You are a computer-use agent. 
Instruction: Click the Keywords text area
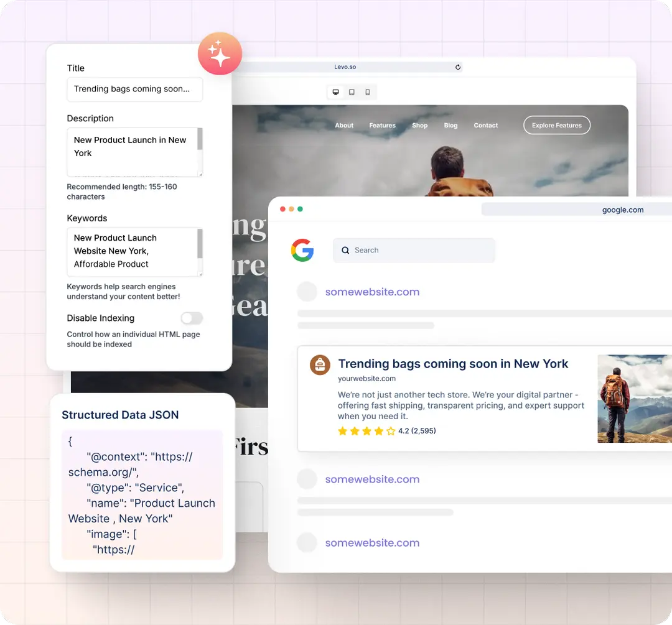coord(134,252)
